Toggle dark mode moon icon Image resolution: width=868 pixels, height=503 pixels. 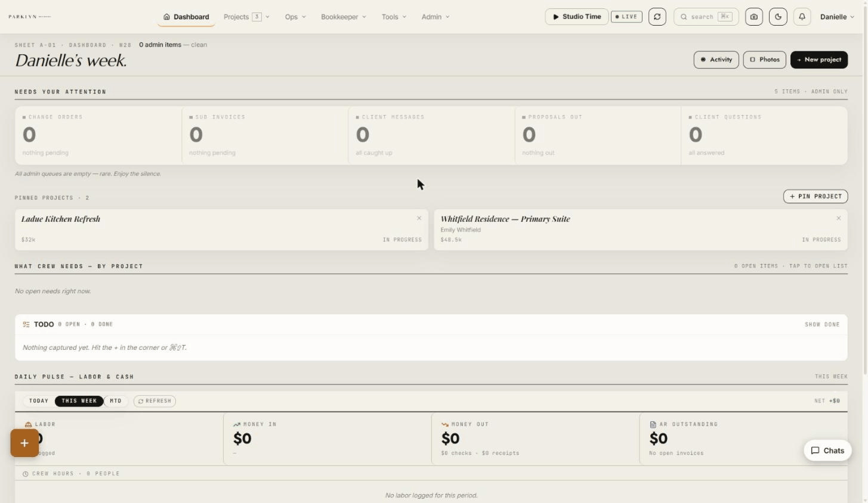coord(778,17)
